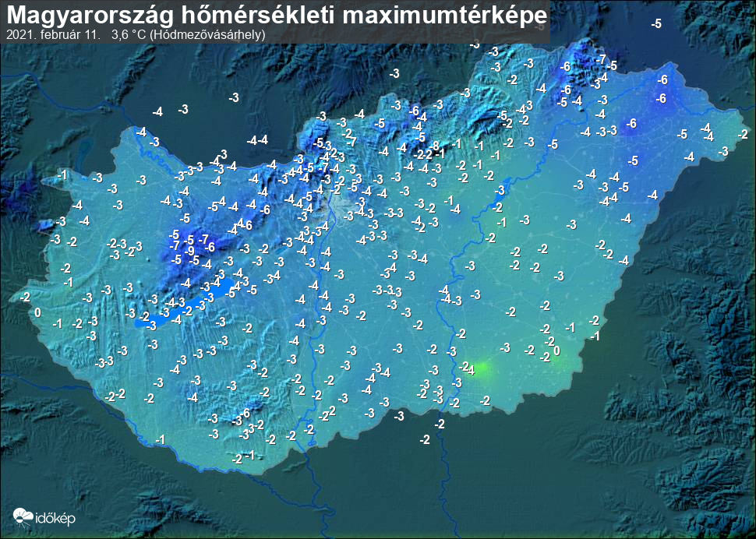Click the title 'Magyarország hőmérsékleti maximumtérképe'
756x539 pixels.
click(x=277, y=16)
